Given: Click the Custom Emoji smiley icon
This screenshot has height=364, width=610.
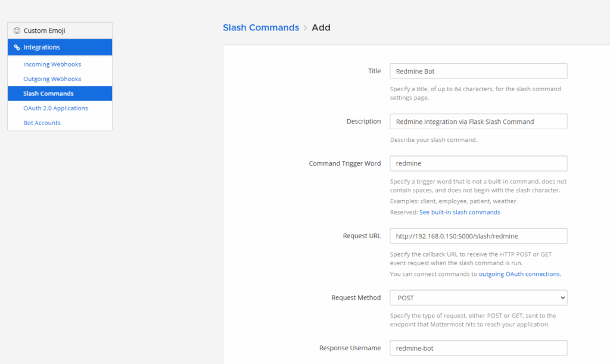Looking at the screenshot, I should click(x=17, y=30).
